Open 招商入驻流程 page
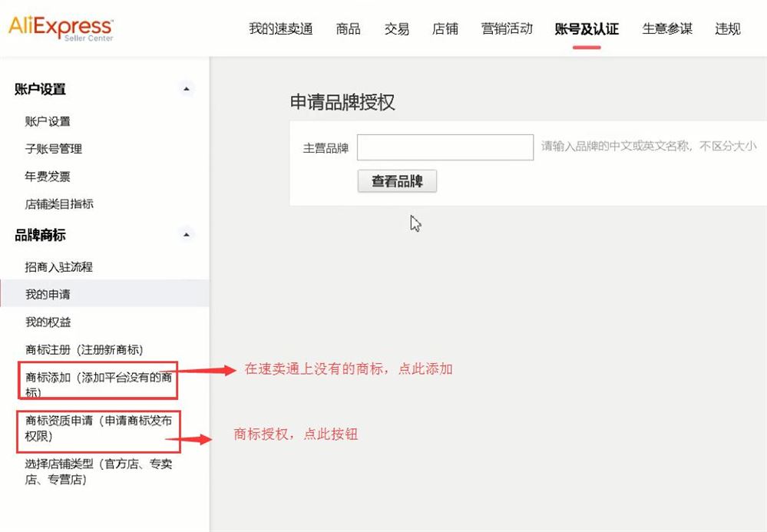The width and height of the screenshot is (767, 532). pyautogui.click(x=58, y=266)
